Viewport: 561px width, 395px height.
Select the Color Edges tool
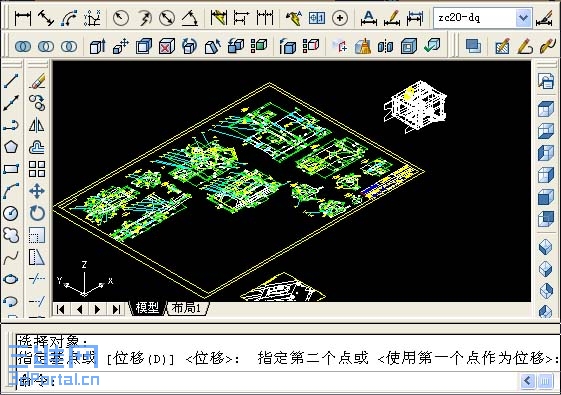click(311, 46)
